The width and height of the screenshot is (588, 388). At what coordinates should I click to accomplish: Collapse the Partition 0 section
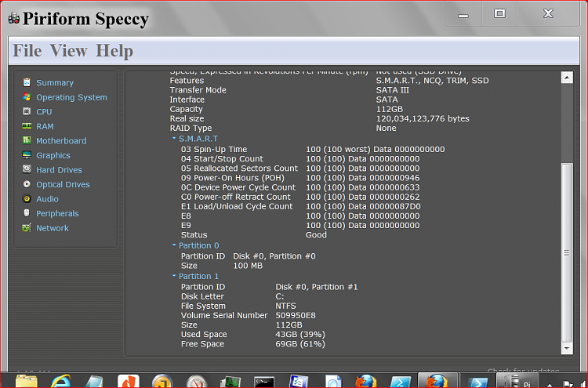point(174,245)
